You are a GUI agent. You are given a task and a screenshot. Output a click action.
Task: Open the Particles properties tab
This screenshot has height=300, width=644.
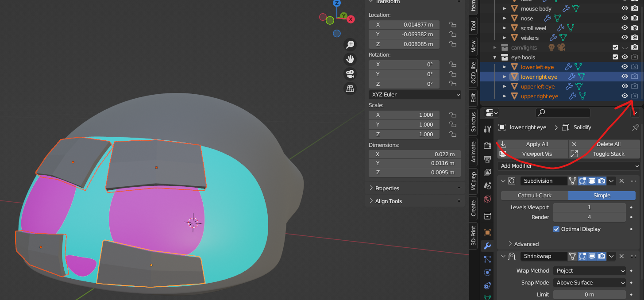click(x=487, y=259)
